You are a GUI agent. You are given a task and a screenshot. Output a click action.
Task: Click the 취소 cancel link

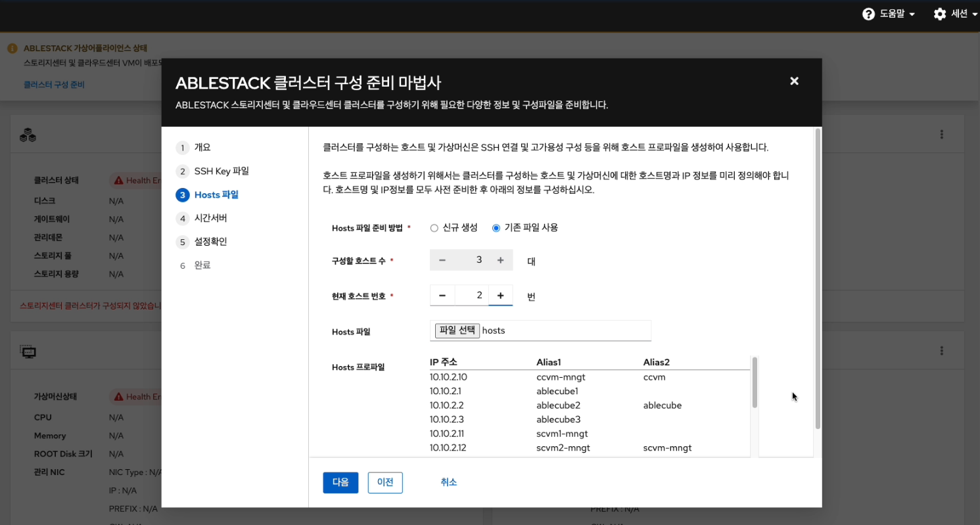coord(448,482)
